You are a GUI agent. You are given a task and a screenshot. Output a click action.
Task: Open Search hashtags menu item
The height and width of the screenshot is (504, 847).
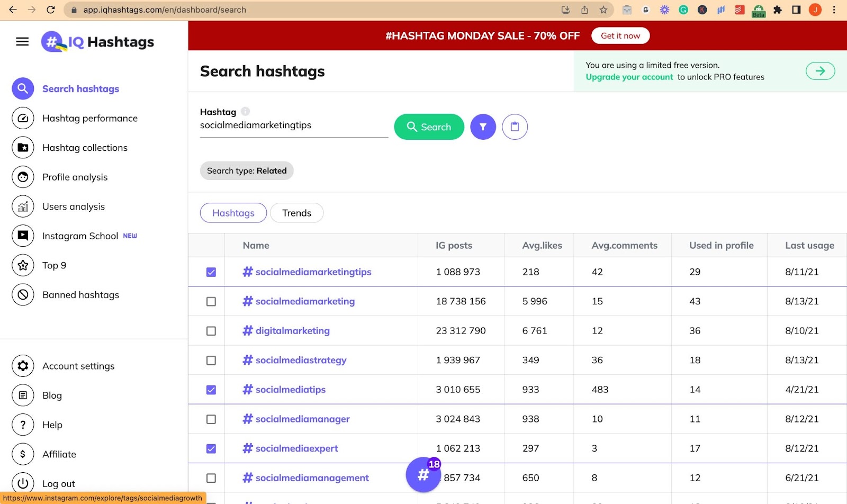[80, 89]
